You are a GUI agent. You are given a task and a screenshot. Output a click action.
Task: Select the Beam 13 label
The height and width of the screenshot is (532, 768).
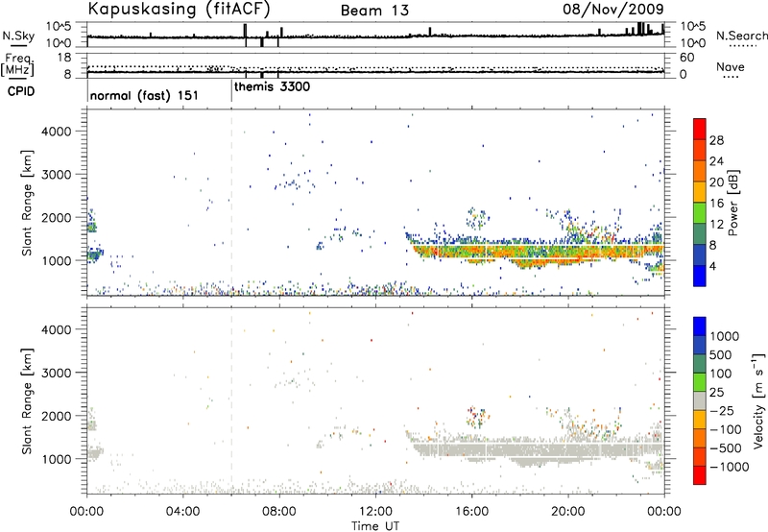[374, 11]
